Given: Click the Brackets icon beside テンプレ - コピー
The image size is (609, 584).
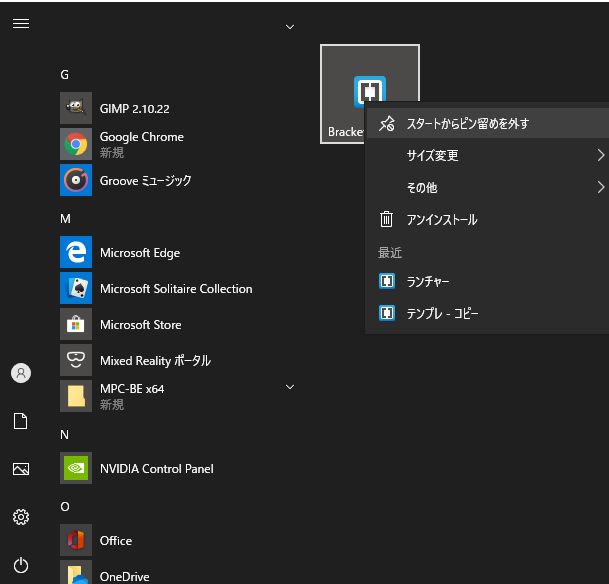Looking at the screenshot, I should point(387,313).
